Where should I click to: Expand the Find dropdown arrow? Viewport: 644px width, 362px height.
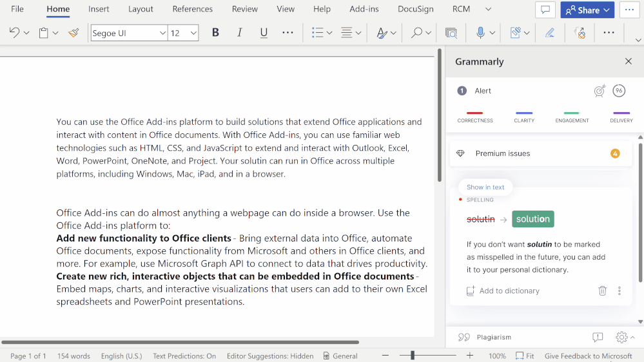point(429,33)
